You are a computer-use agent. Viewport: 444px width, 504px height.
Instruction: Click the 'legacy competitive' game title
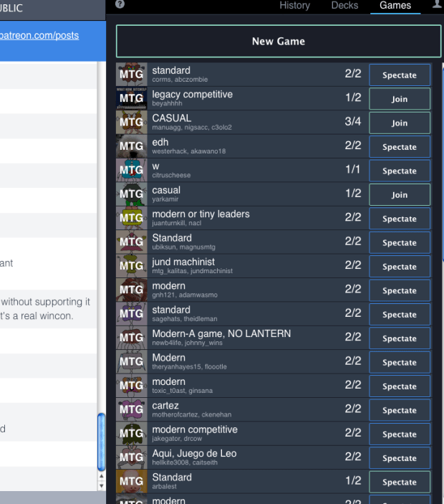point(193,94)
